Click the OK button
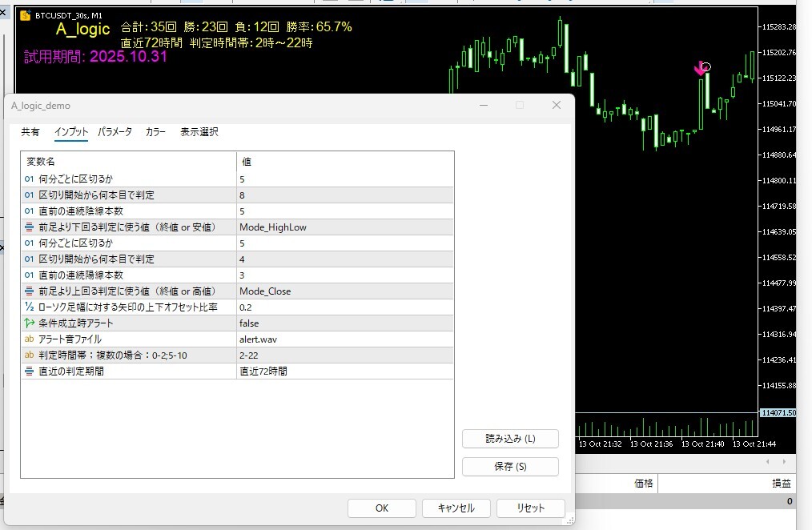Screen dimensions: 812x530 pos(382,508)
